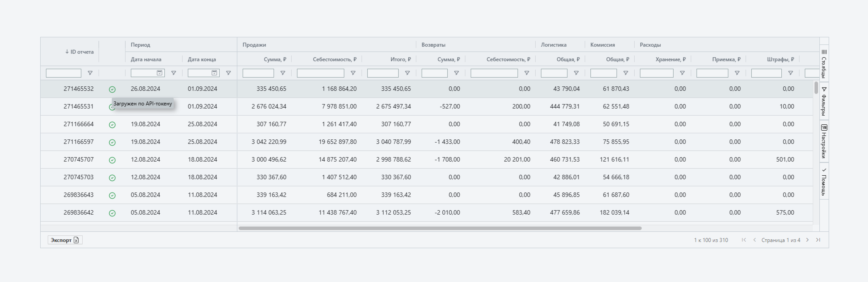Click filter icon for Комиссия Общая column
The image size is (868, 282).
[626, 73]
